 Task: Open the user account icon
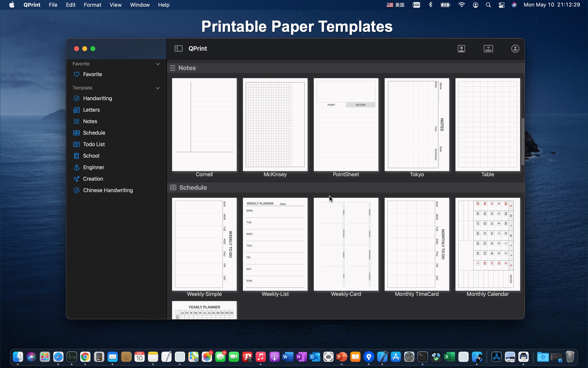point(515,49)
